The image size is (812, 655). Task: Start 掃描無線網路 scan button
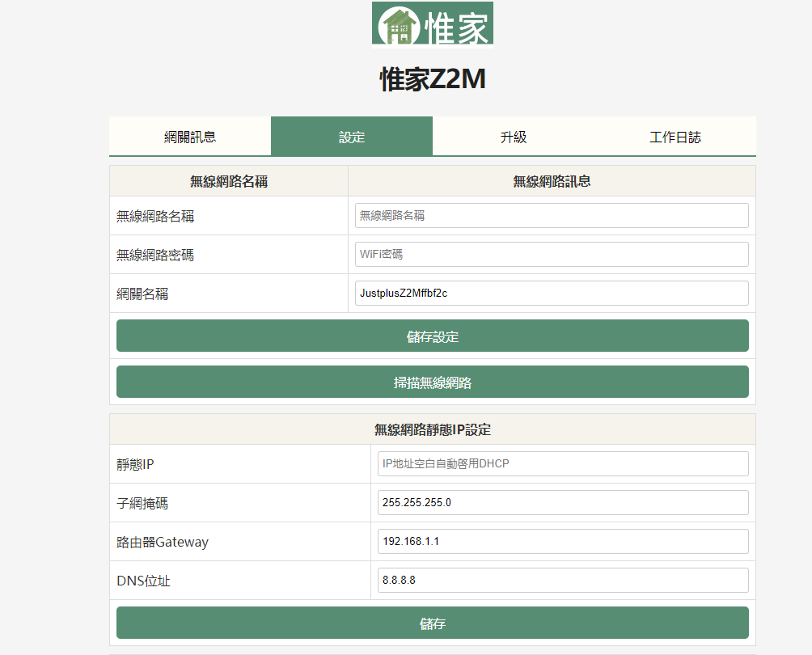tap(433, 382)
